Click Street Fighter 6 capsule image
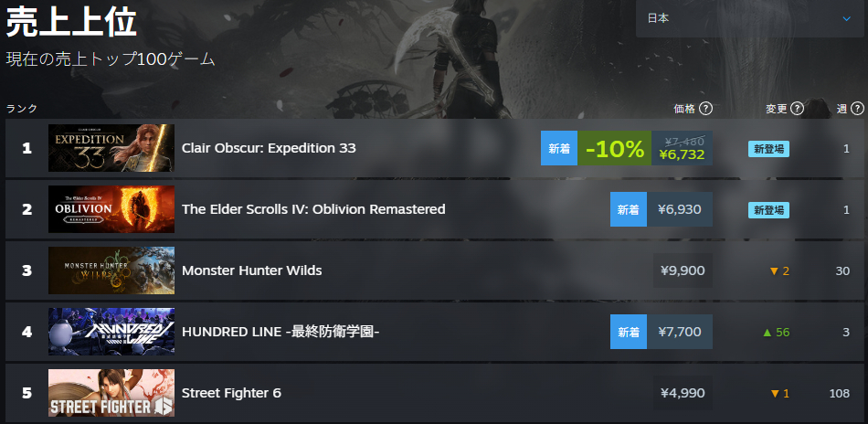Viewport: 868px width, 424px height. click(111, 393)
